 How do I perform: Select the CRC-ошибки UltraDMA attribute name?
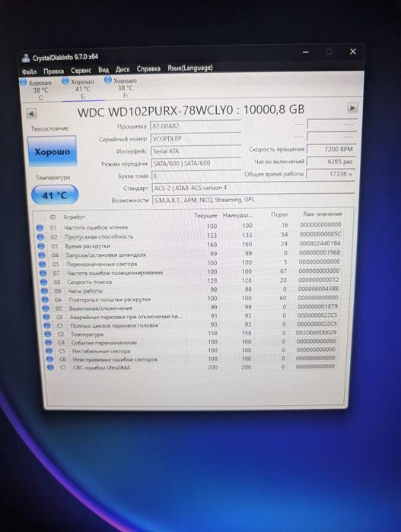coord(102,367)
